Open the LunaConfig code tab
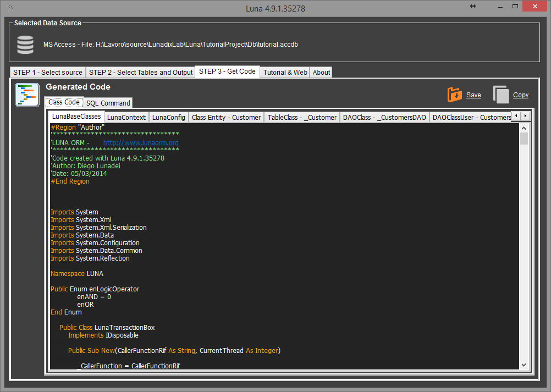This screenshot has width=551, height=392. click(x=169, y=117)
